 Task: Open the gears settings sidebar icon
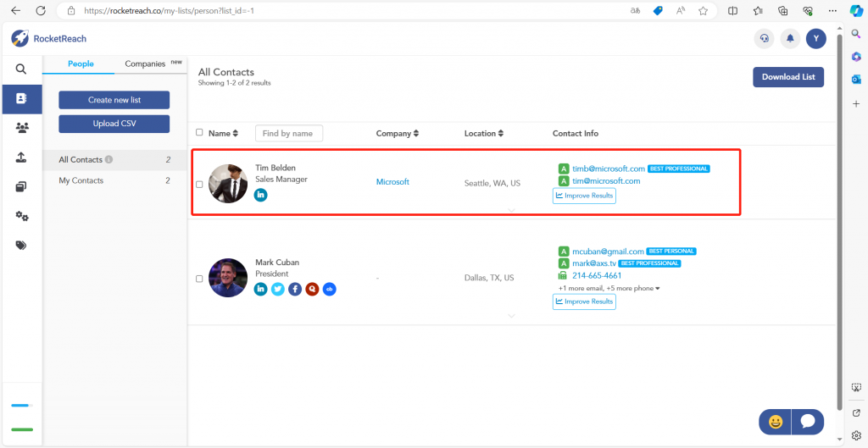(x=22, y=216)
